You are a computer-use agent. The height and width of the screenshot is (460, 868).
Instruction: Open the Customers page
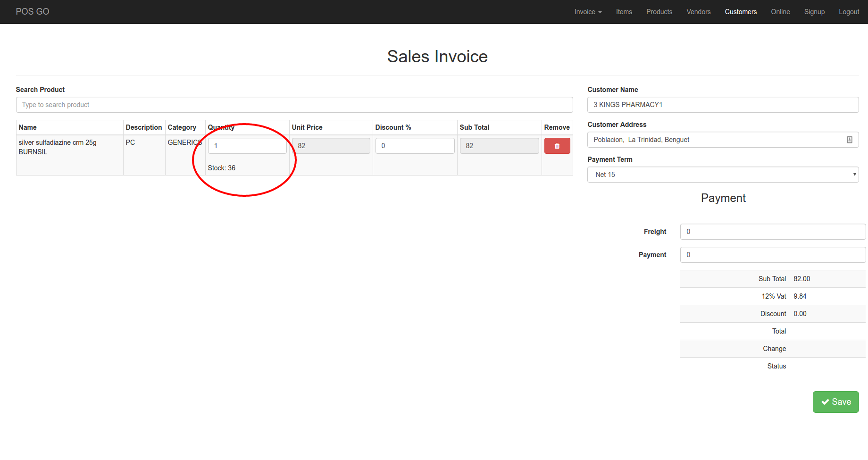coord(741,12)
